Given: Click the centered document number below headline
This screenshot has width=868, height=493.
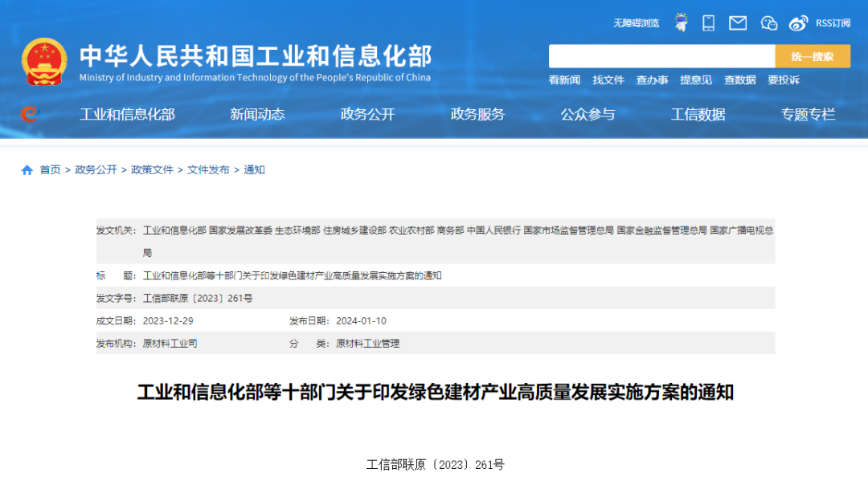Looking at the screenshot, I should [x=435, y=465].
